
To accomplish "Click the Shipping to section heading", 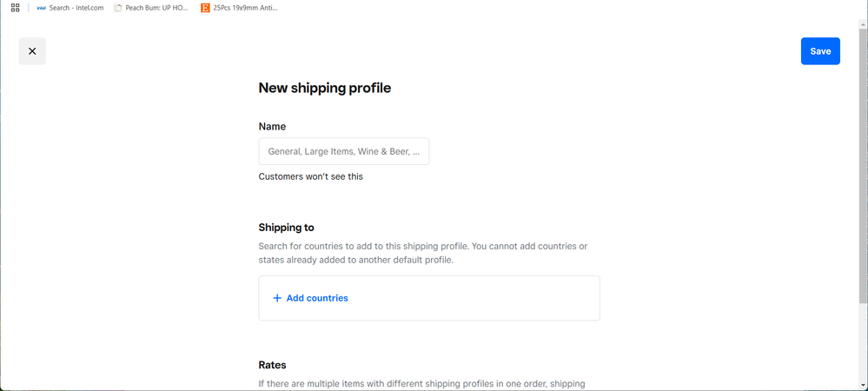I will pyautogui.click(x=287, y=228).
